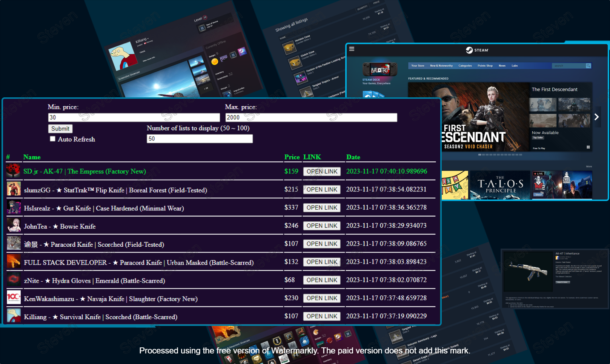Image resolution: width=610 pixels, height=364 pixels.
Task: Open link for Paracord Knife Scorched listing
Action: (322, 244)
